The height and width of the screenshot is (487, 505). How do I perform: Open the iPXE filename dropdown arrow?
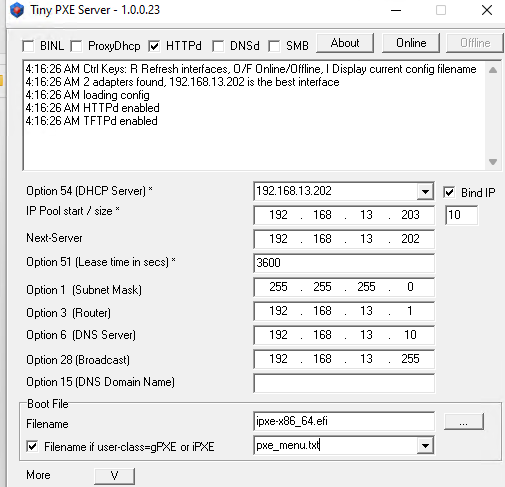(x=425, y=446)
